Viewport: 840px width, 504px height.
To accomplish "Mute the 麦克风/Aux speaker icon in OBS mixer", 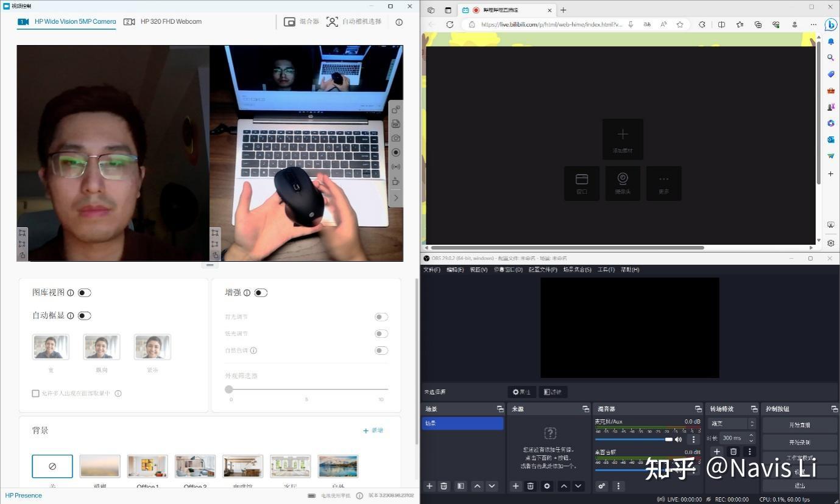I will (x=679, y=439).
